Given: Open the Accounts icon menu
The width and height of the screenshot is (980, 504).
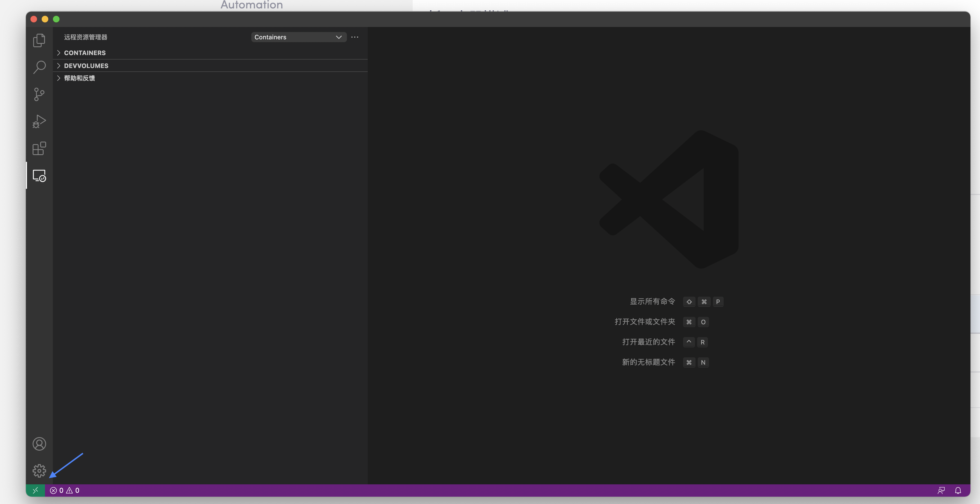Looking at the screenshot, I should [x=39, y=444].
